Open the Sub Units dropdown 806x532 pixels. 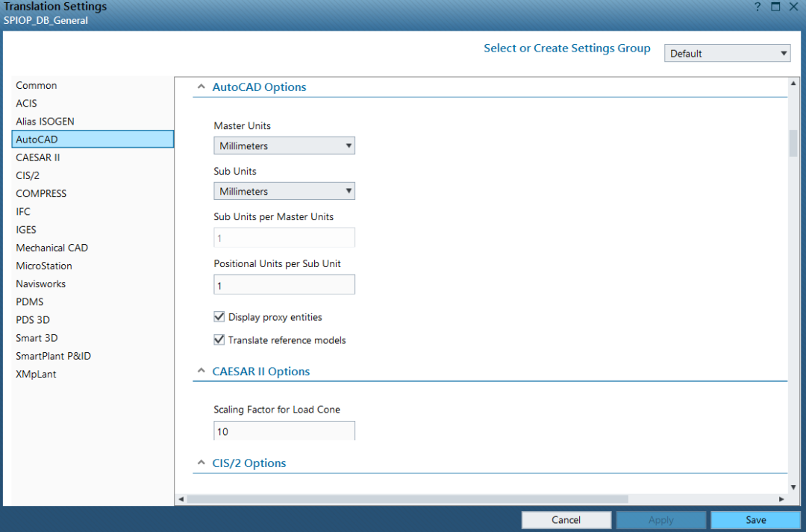click(x=284, y=191)
